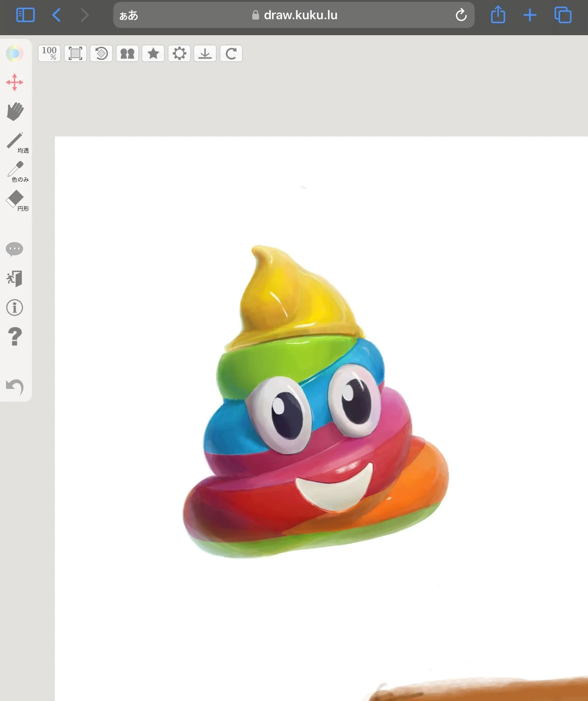
Task: Show the information panel
Action: [x=15, y=308]
